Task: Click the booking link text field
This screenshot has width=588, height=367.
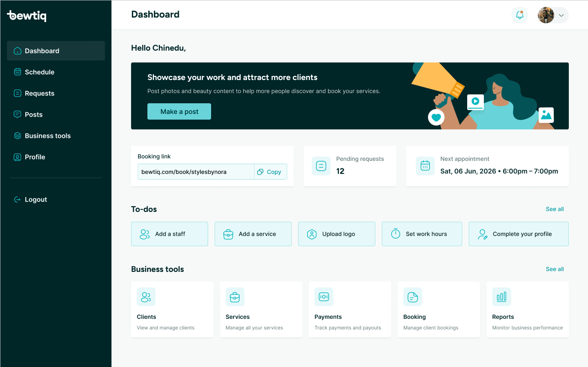Action: [x=196, y=172]
